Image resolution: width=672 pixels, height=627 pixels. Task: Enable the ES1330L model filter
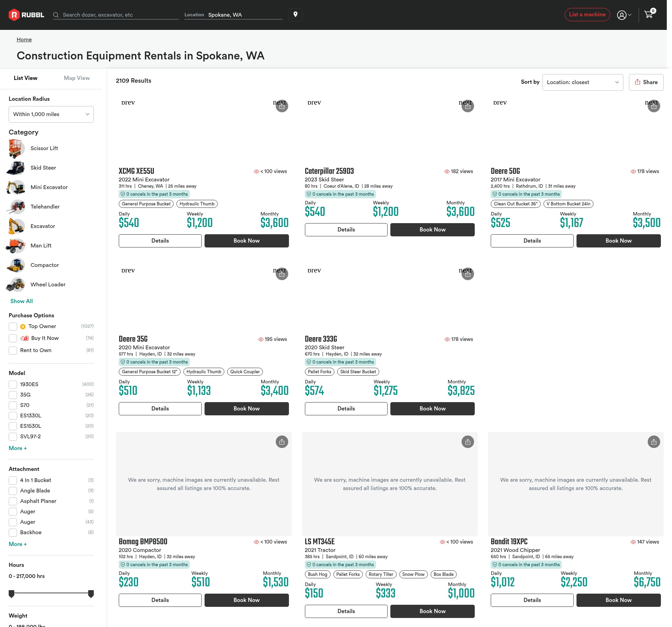(x=13, y=416)
